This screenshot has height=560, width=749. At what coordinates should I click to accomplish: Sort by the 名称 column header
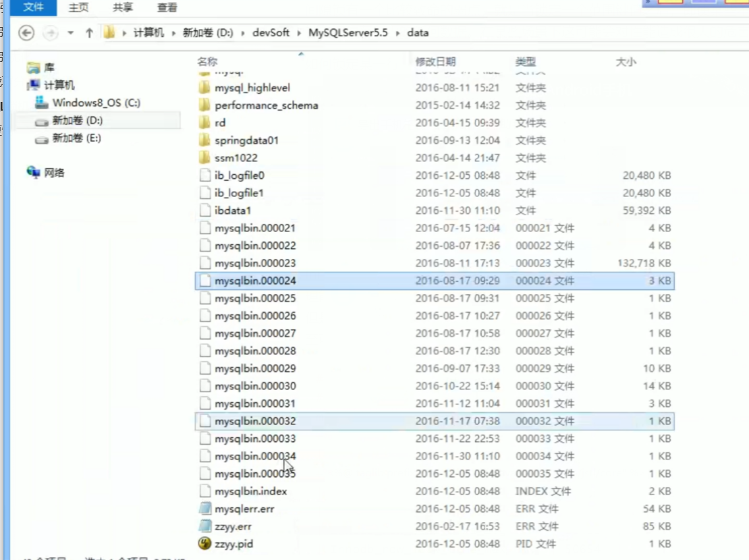click(x=207, y=61)
